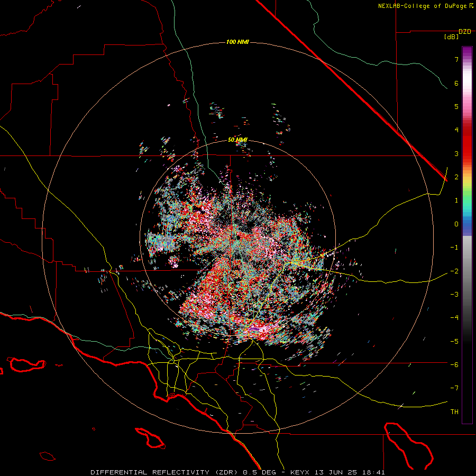This screenshot has width=476, height=476.
Task: Click the -3 value on the dB scale
Action: pos(454,295)
